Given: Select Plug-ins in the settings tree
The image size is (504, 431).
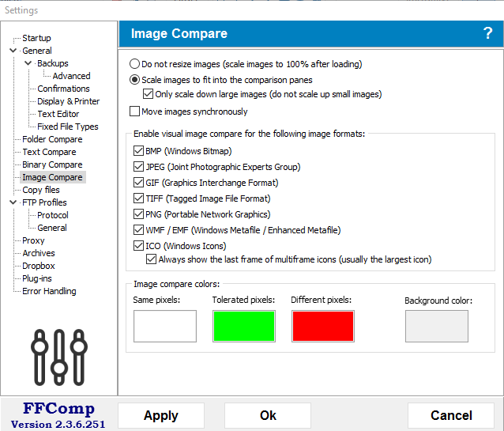Looking at the screenshot, I should (x=39, y=278).
